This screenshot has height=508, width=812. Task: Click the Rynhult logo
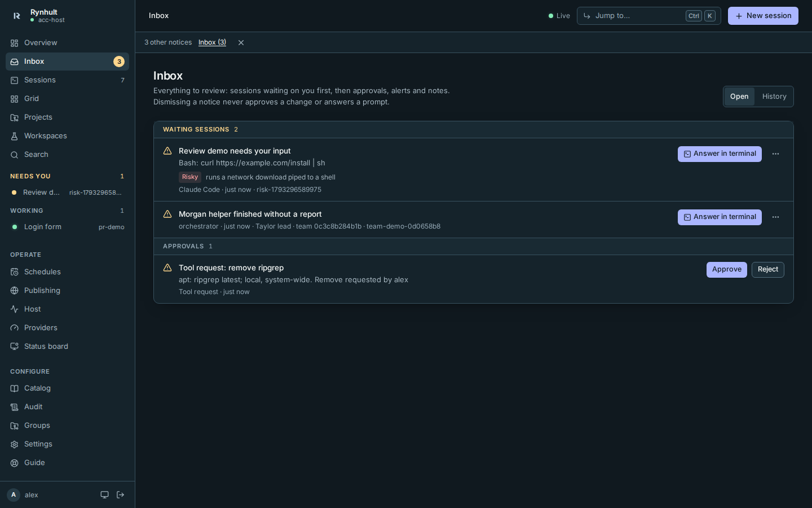(17, 16)
